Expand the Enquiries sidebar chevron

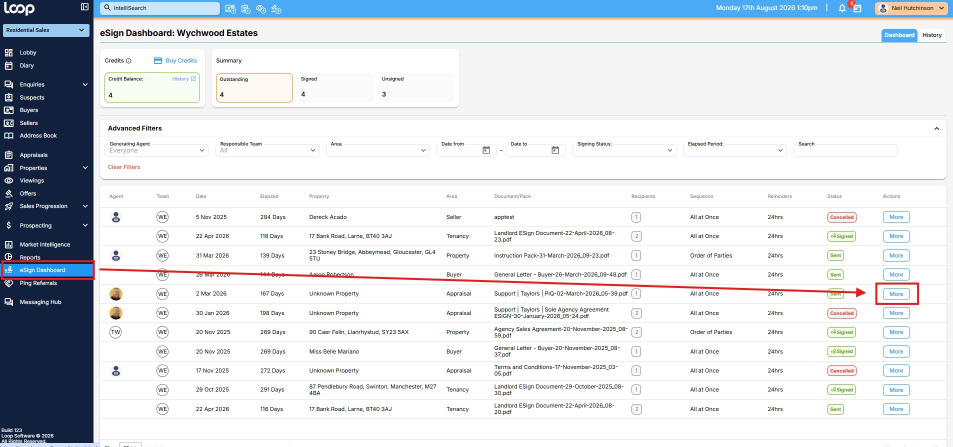tap(85, 85)
